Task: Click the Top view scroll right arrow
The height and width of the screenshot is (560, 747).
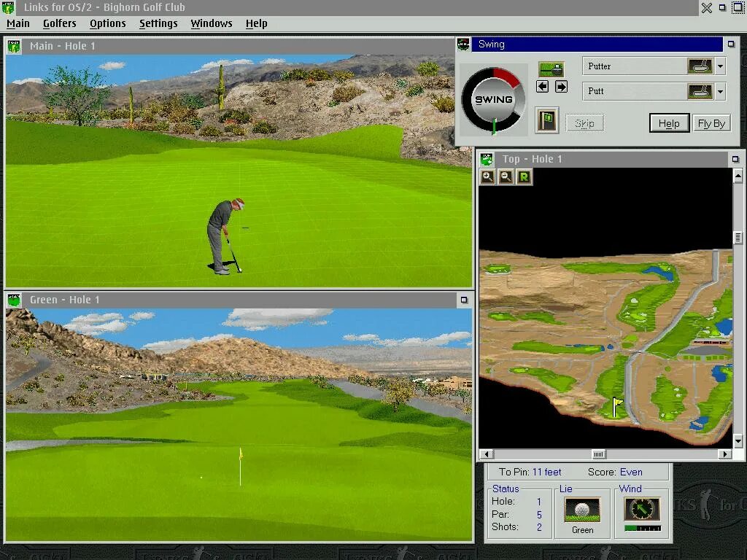Action: pyautogui.click(x=724, y=454)
